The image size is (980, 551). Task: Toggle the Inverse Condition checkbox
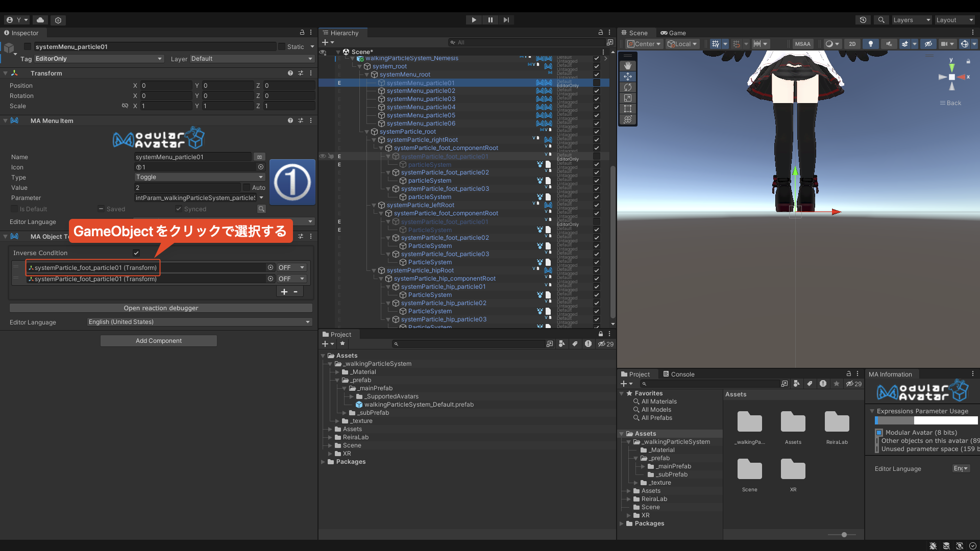coord(136,253)
